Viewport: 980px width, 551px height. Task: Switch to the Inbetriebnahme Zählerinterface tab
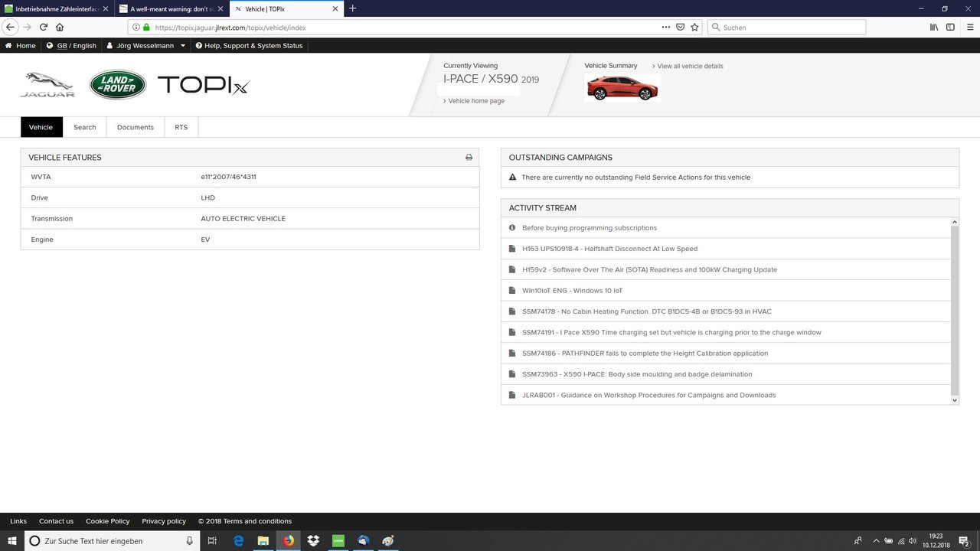(x=56, y=8)
